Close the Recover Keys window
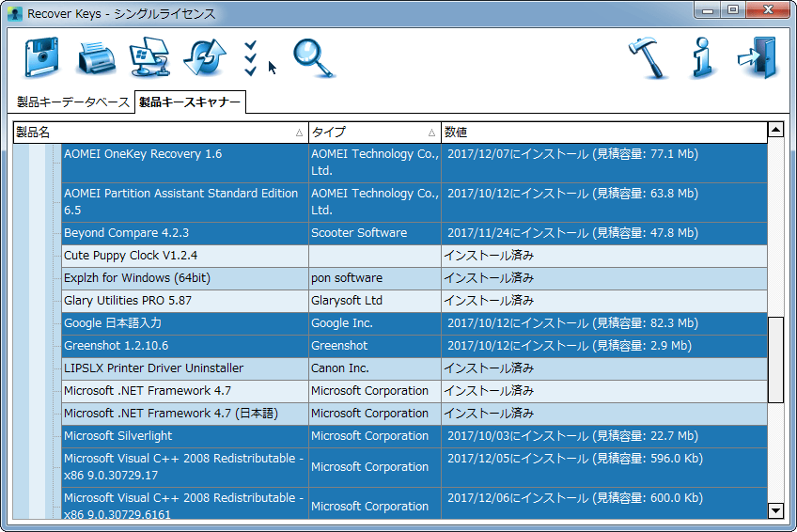Viewport: 797px width, 532px height. coord(768,9)
